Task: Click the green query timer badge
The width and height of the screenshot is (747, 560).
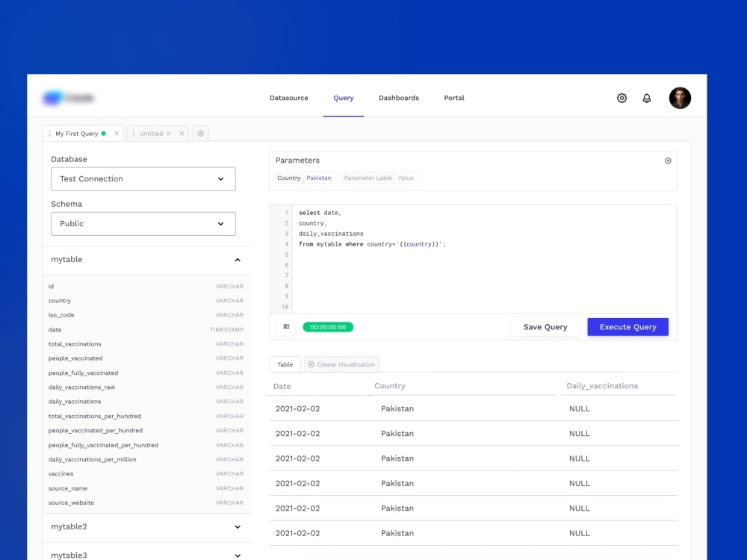Action: click(329, 326)
